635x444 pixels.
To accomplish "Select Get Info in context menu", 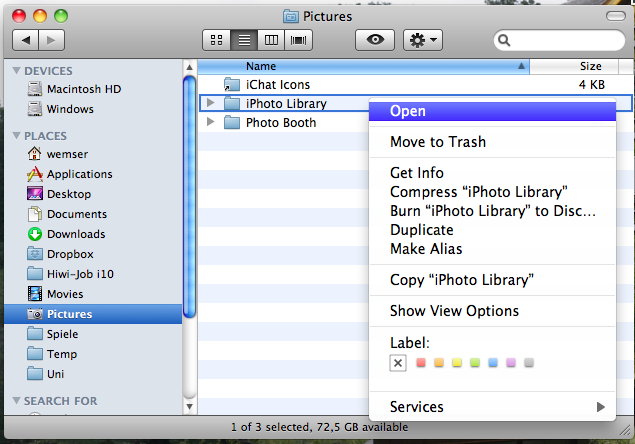I will pos(416,173).
